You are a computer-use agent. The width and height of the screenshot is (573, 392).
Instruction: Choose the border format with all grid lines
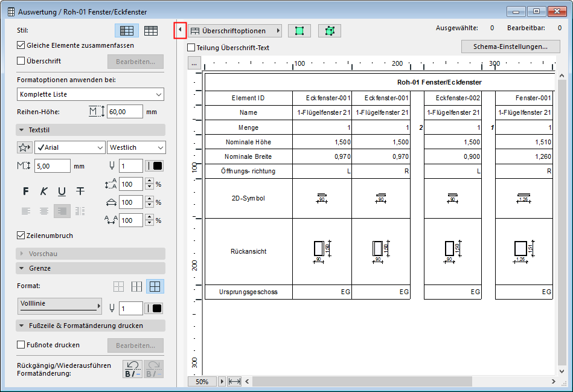(x=155, y=286)
